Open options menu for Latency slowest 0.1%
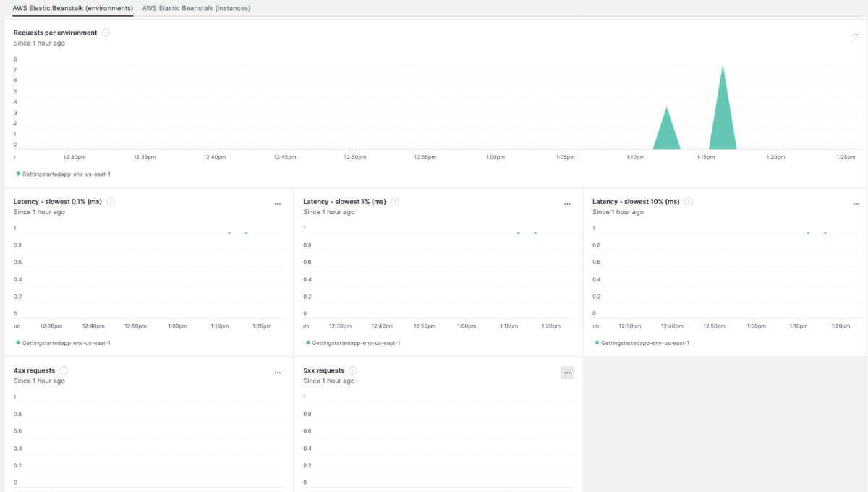Image resolution: width=868 pixels, height=492 pixels. click(278, 204)
